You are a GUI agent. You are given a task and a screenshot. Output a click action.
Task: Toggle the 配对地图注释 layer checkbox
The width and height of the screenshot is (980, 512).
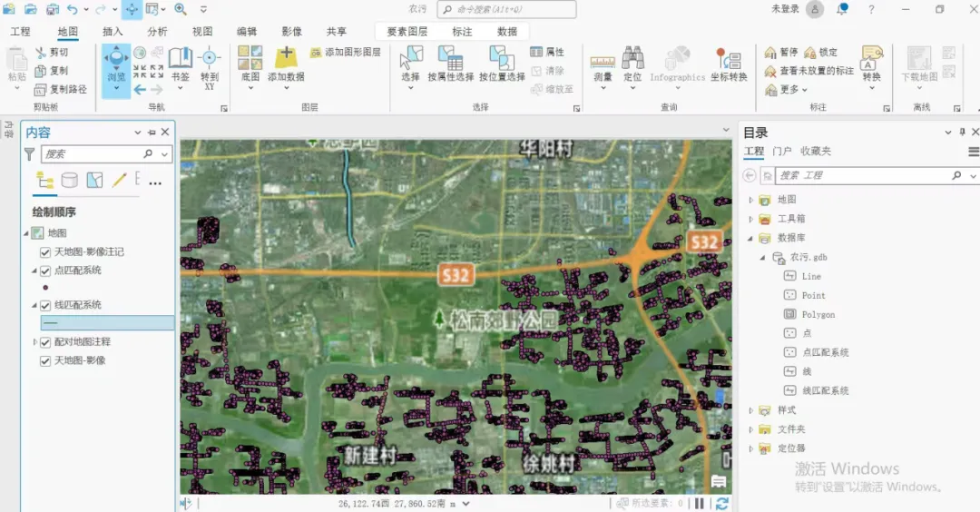pos(45,342)
